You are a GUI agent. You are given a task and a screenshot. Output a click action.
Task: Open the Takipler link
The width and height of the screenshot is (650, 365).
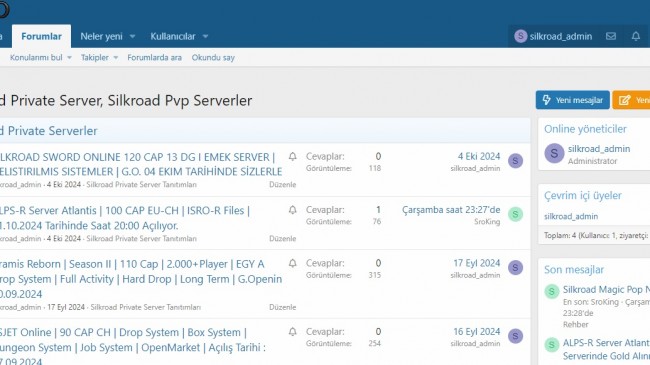pos(95,58)
